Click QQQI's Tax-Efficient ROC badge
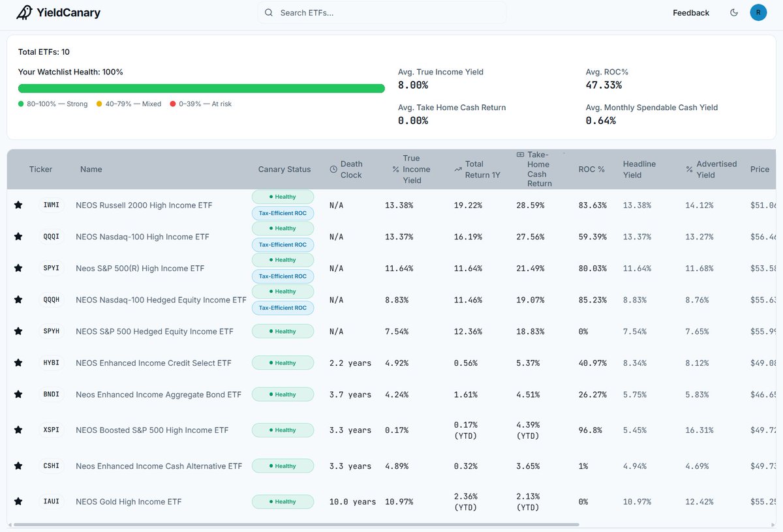This screenshot has height=532, width=783. pyautogui.click(x=283, y=244)
